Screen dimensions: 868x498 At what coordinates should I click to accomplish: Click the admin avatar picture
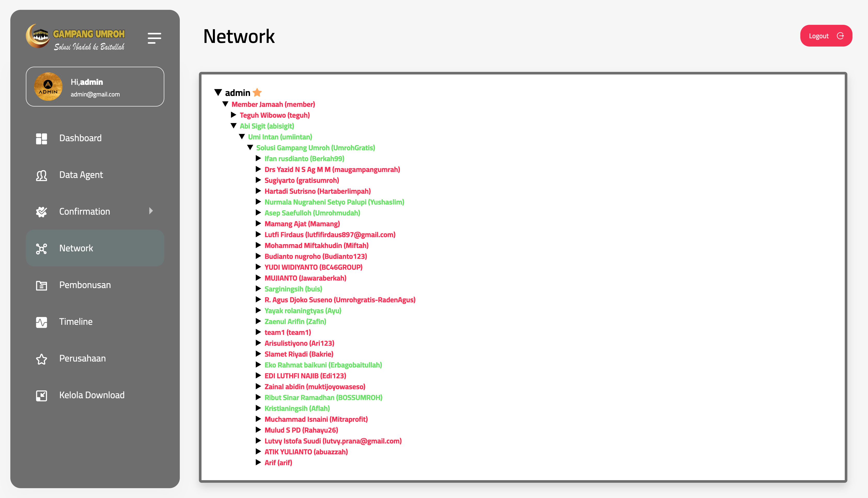[48, 87]
